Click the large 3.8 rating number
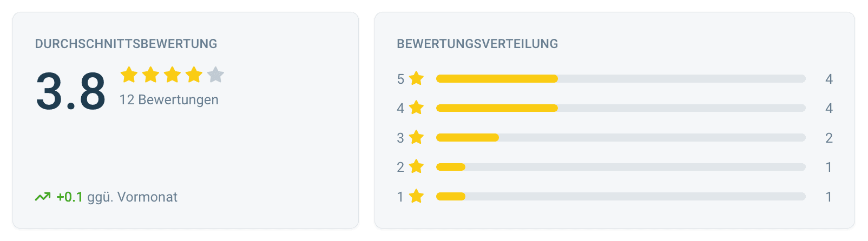 click(x=71, y=92)
